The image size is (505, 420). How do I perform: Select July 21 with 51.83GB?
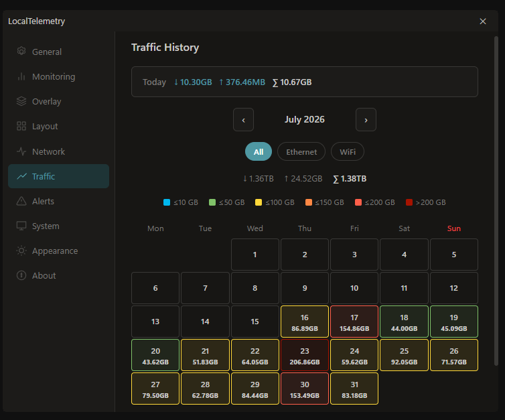[x=205, y=355]
